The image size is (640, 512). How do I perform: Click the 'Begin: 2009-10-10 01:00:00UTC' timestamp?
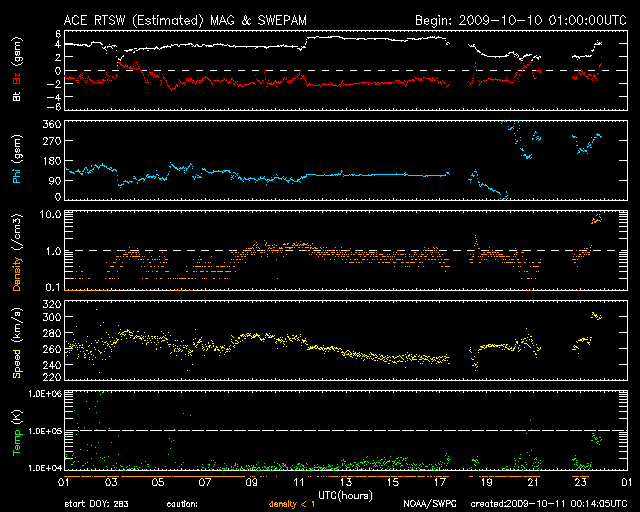pyautogui.click(x=521, y=20)
